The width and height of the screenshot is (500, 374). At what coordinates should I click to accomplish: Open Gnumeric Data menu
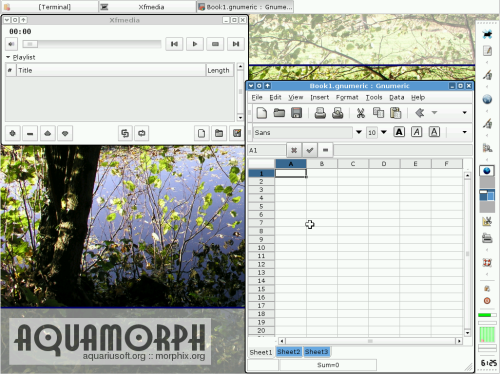[x=397, y=97]
